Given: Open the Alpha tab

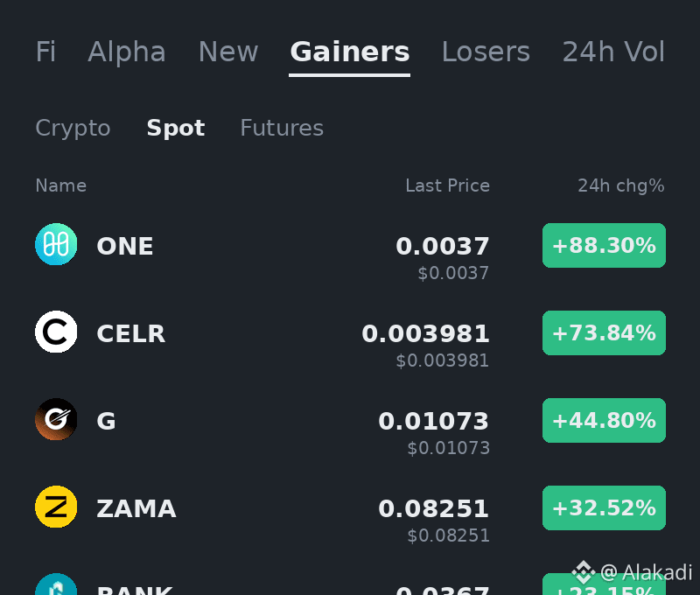Looking at the screenshot, I should 127,52.
